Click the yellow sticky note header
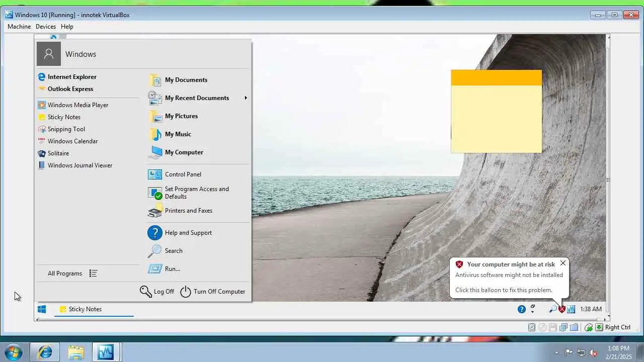 click(497, 77)
